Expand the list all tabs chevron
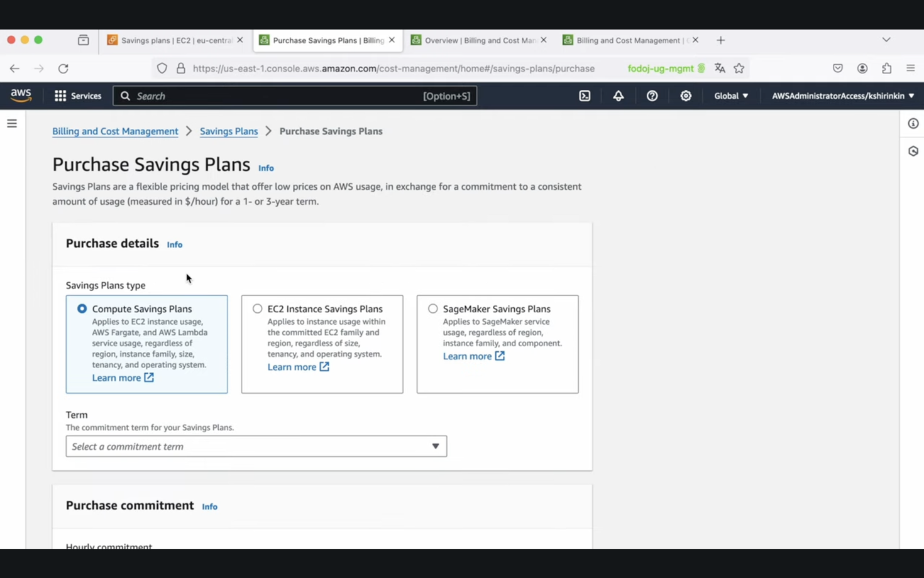 (886, 40)
